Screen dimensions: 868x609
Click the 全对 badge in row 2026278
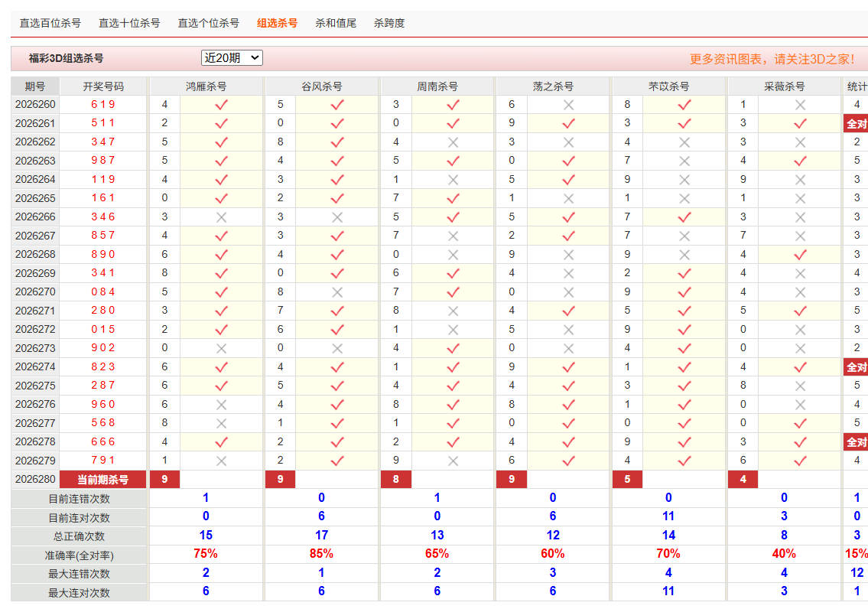[x=856, y=441]
